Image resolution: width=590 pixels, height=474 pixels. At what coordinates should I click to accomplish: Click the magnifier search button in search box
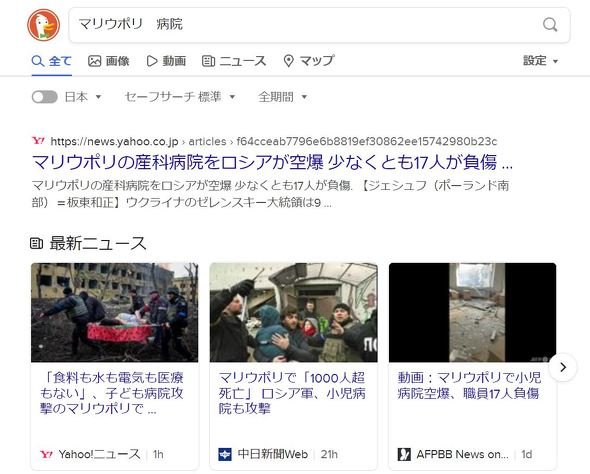[550, 25]
